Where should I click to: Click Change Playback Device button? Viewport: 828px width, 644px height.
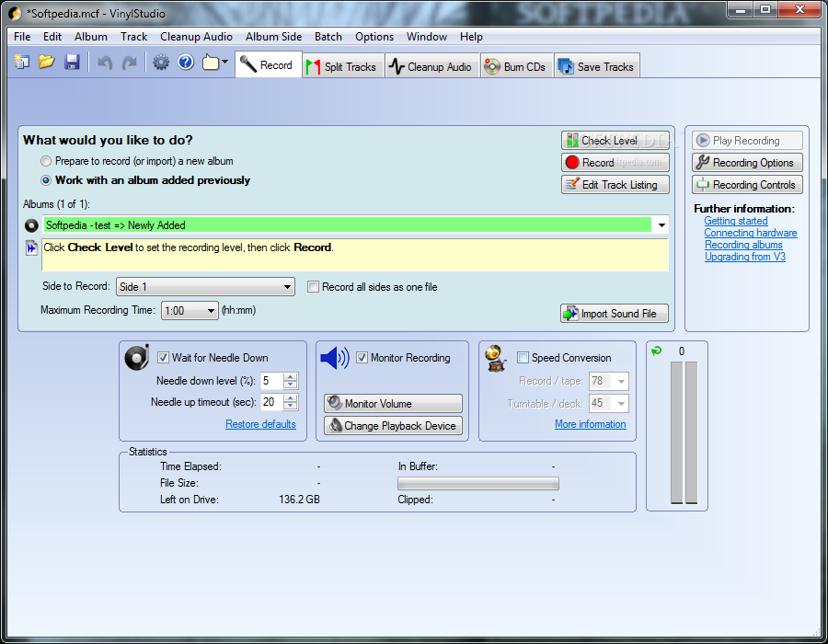pos(393,425)
